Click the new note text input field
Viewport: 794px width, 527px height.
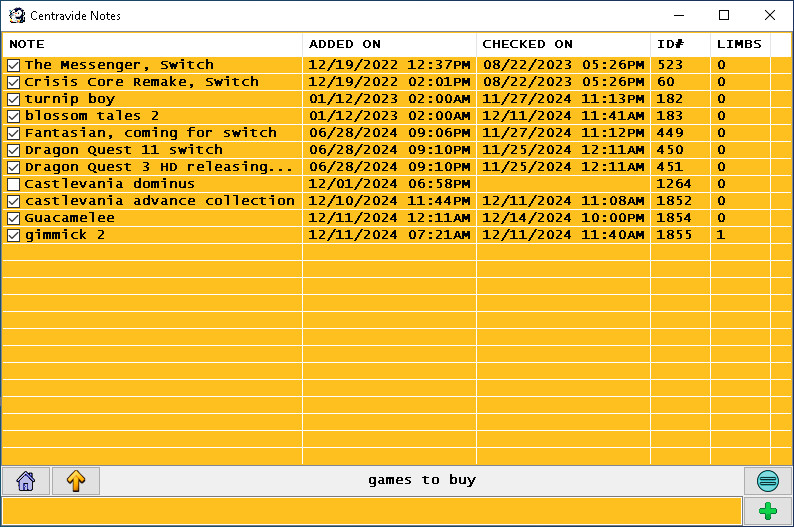pyautogui.click(x=371, y=511)
